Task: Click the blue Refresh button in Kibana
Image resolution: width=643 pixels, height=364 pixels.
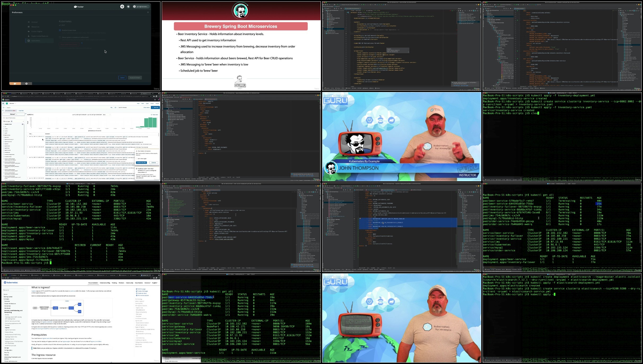Action: coord(155,107)
